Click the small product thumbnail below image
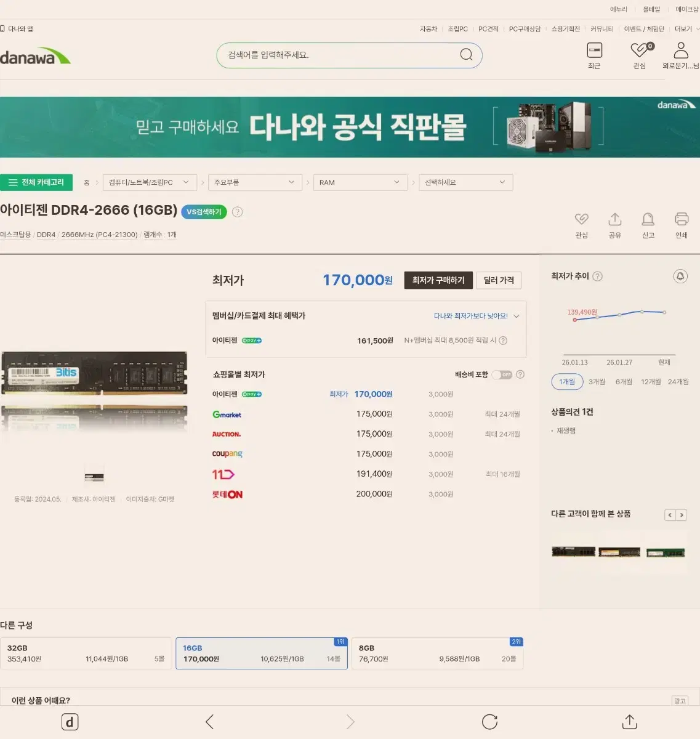 [x=94, y=475]
